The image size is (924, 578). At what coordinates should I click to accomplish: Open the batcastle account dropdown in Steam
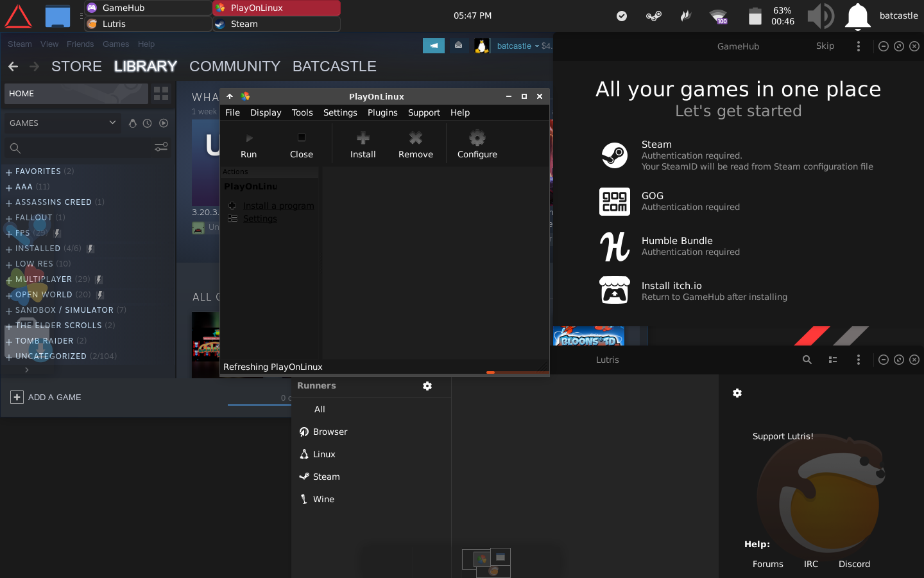point(518,46)
